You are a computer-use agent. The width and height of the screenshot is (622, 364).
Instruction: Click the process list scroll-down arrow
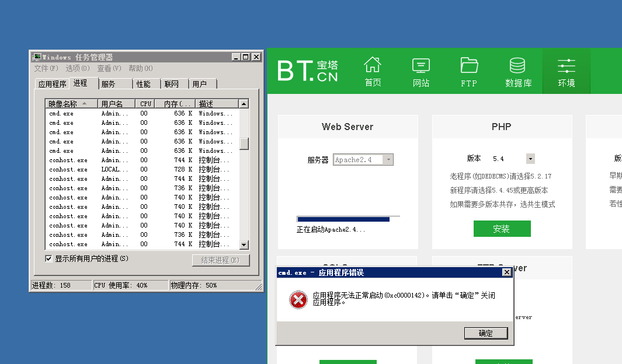tap(244, 245)
